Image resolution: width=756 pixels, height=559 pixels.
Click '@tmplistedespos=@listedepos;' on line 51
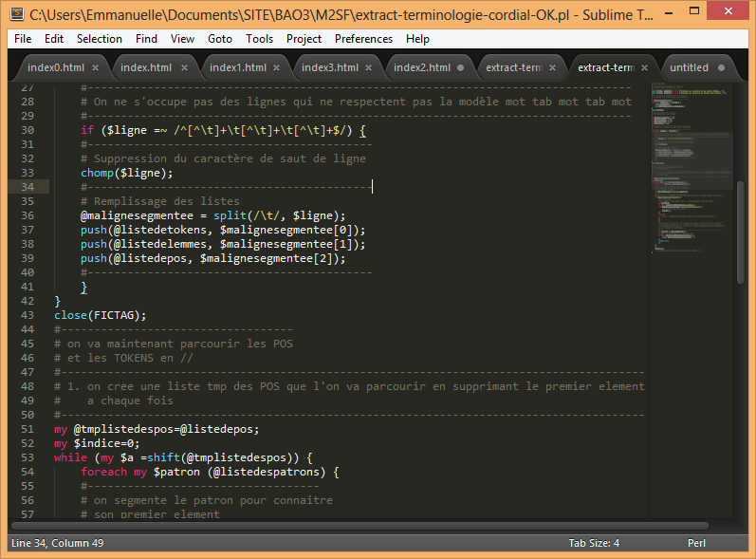[x=166, y=429]
